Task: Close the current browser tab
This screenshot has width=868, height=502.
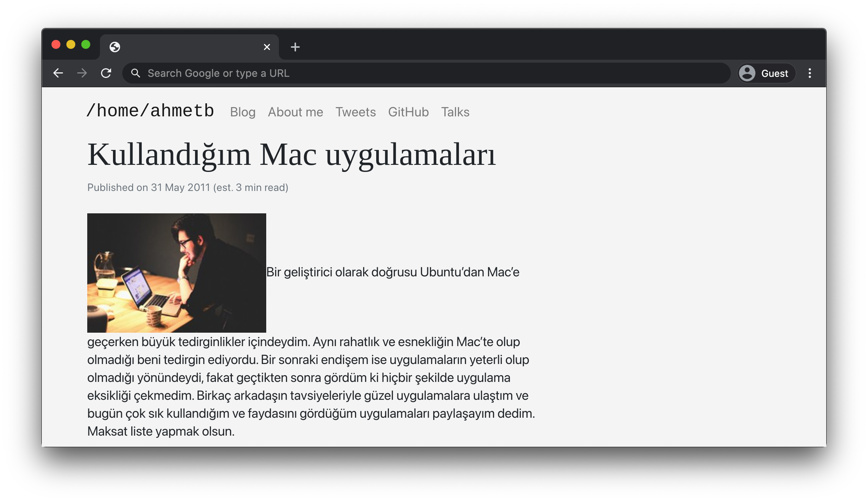Action: 267,47
